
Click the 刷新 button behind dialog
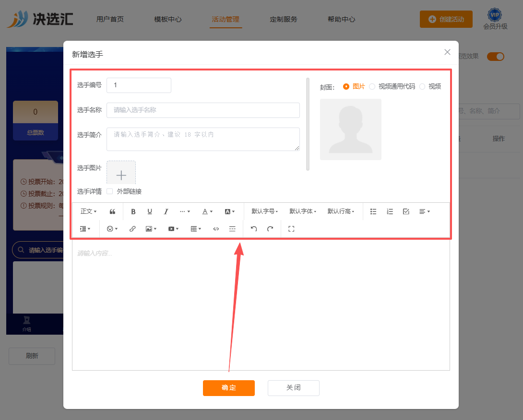pyautogui.click(x=32, y=356)
